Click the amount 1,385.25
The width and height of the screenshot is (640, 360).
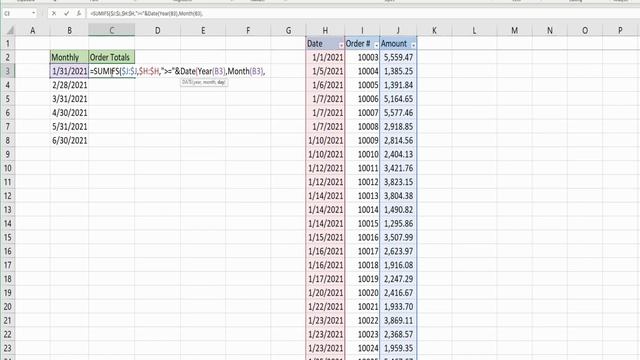[x=398, y=71]
